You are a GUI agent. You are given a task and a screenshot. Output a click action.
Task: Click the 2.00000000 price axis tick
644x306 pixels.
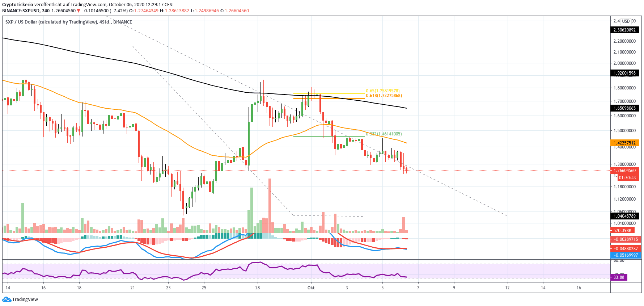click(x=625, y=63)
